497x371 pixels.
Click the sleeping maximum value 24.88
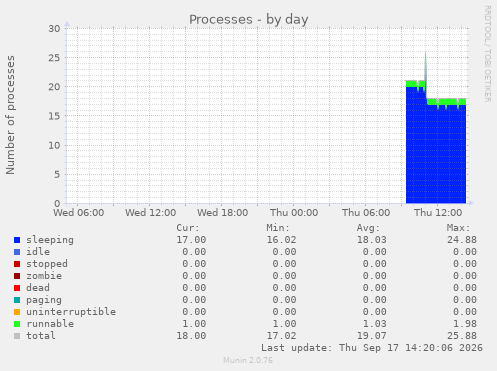click(x=462, y=240)
